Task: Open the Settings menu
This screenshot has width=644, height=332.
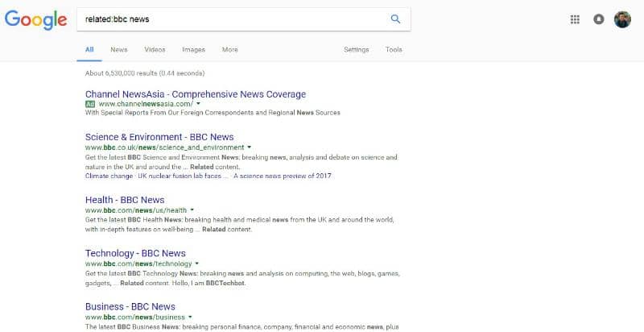Action: tap(356, 50)
